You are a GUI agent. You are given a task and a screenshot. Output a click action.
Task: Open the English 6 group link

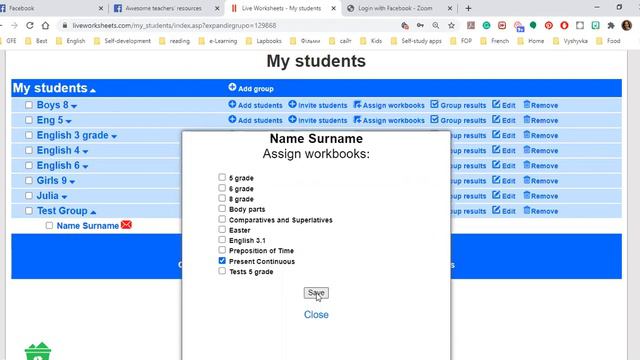pyautogui.click(x=58, y=165)
